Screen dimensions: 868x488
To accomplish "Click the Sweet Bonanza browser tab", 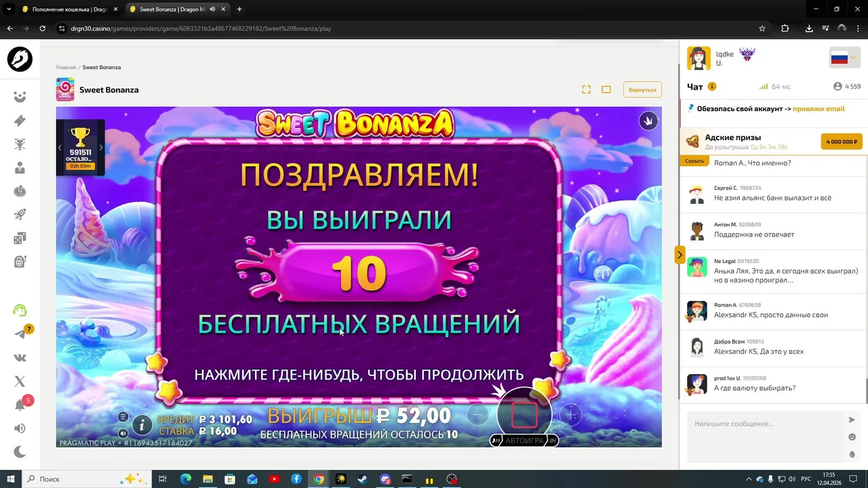I will [178, 9].
